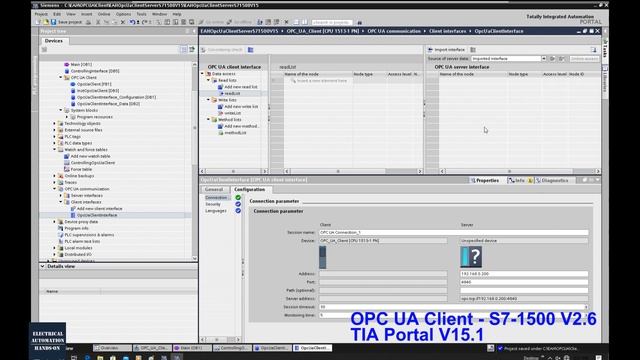Click the server Address input field
This screenshot has height=360, width=640.
[524, 274]
